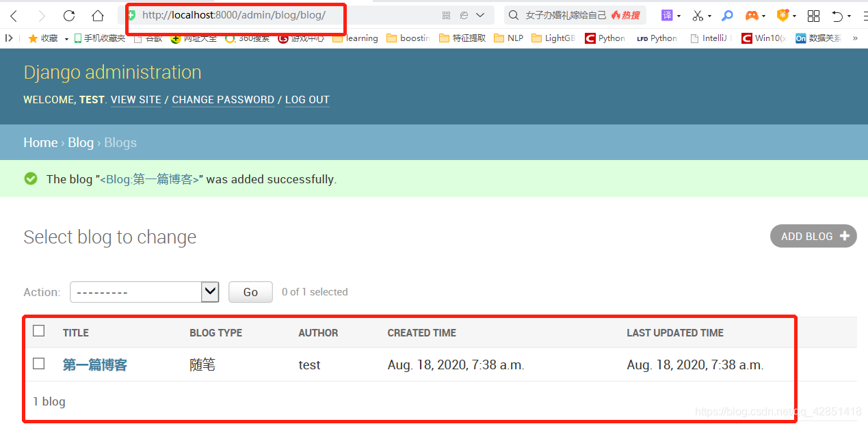Open the learning bookmark folder
The width and height of the screenshot is (868, 424).
point(355,38)
